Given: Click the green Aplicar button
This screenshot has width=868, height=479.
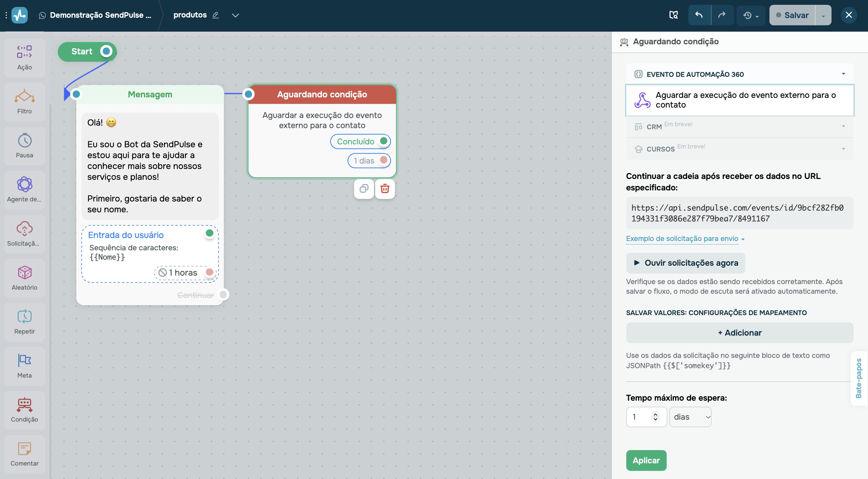Looking at the screenshot, I should click(646, 460).
